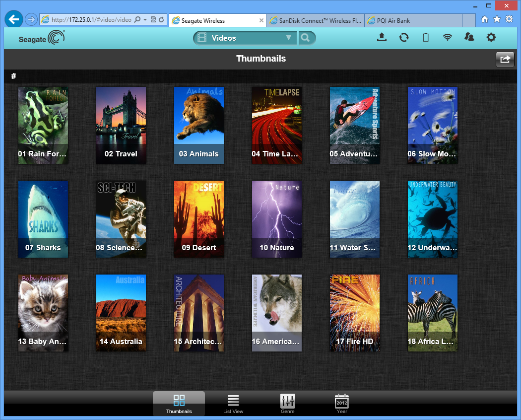Open the 18 Africa video thumbnail
Viewport: 521px width, 420px height.
433,313
